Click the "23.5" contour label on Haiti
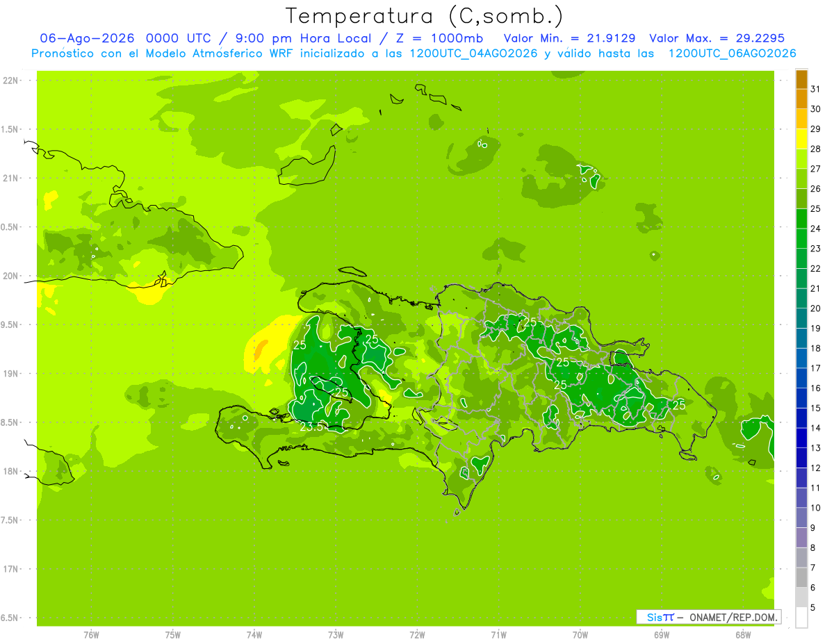The image size is (834, 644). (x=312, y=427)
